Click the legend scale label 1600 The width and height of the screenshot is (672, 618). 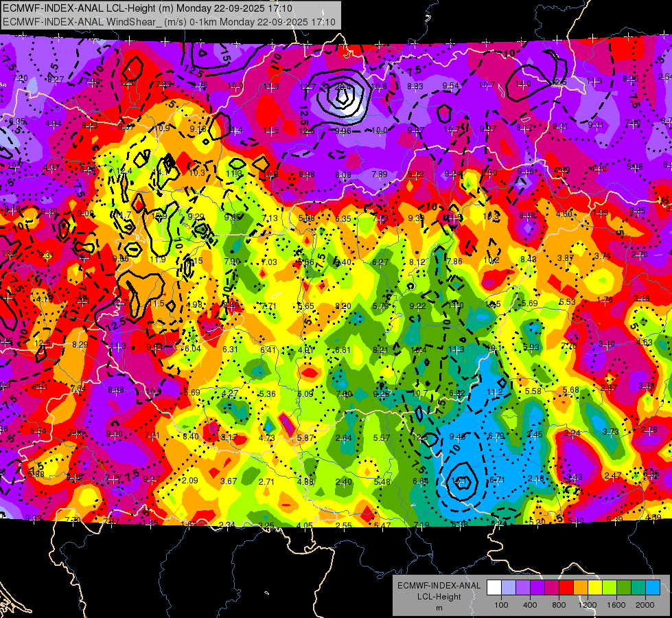(x=616, y=605)
